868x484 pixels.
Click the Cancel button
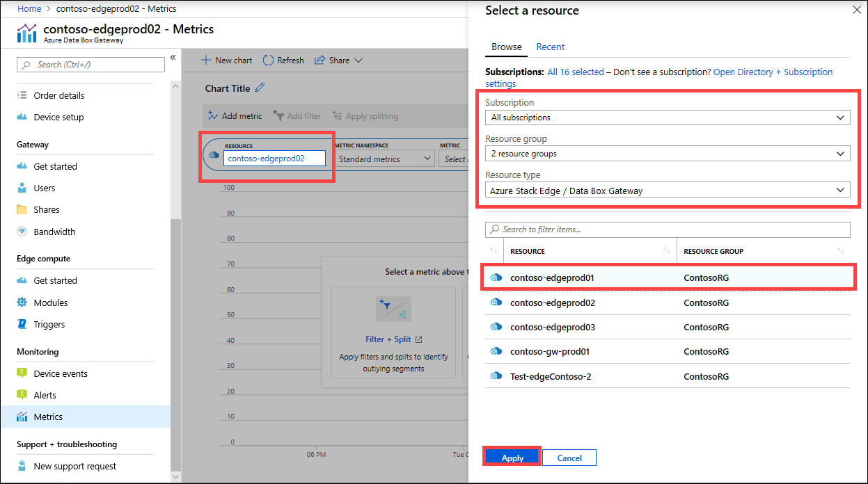[569, 458]
